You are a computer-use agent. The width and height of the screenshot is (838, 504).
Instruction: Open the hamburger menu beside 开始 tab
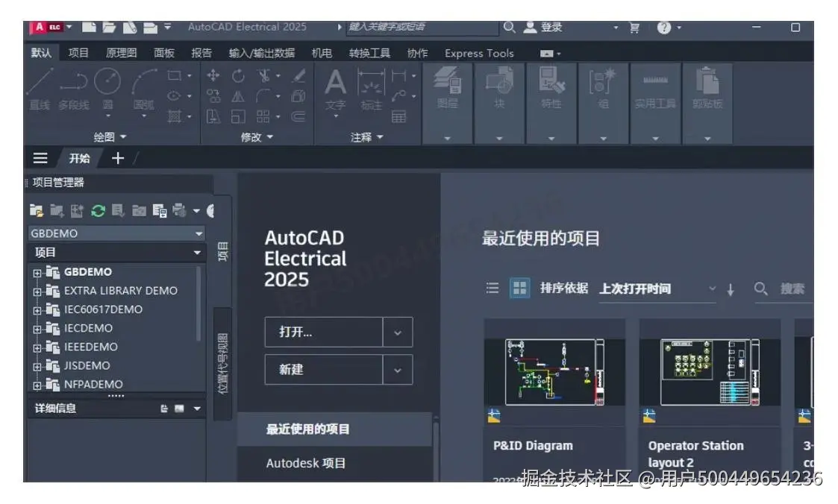pyautogui.click(x=40, y=158)
